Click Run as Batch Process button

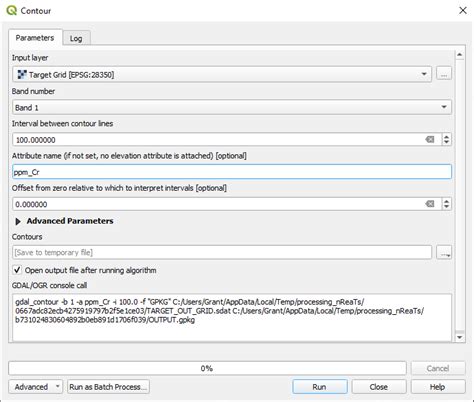pyautogui.click(x=108, y=387)
